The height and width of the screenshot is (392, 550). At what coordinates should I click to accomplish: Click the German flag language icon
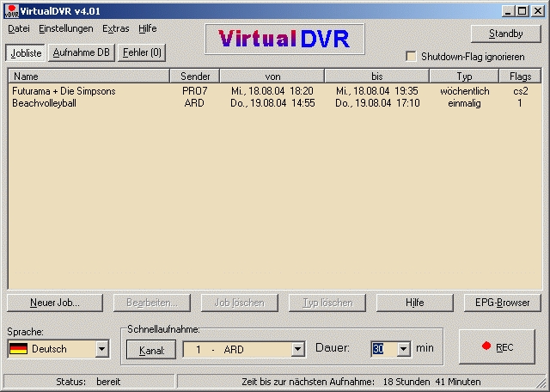[18, 349]
